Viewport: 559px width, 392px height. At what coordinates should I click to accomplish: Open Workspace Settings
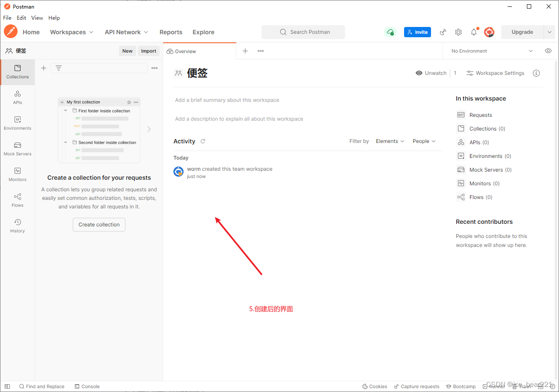(x=495, y=73)
